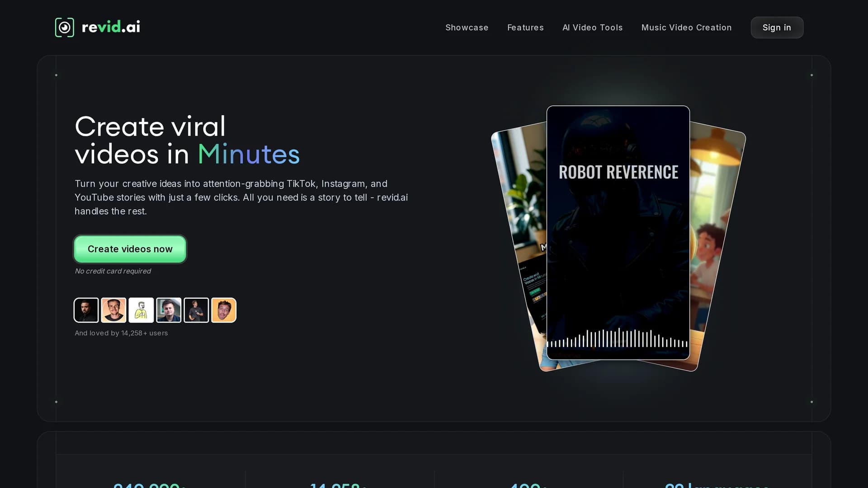
Task: Open the revid.ai wordmark home link
Action: [111, 27]
